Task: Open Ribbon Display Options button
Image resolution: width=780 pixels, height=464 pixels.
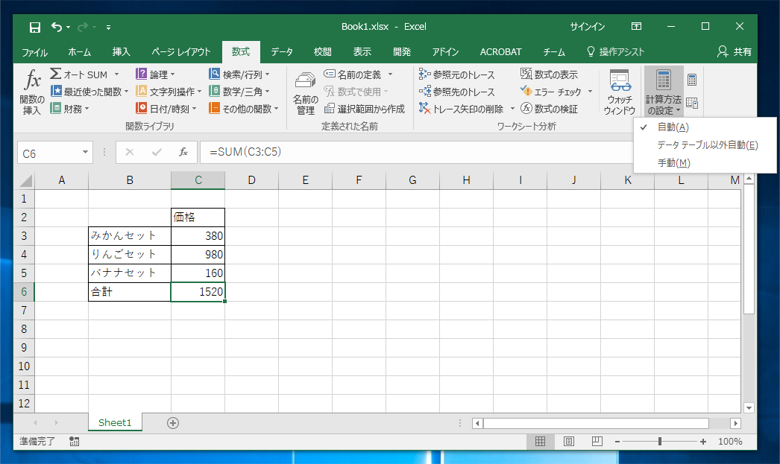Action: coord(636,26)
